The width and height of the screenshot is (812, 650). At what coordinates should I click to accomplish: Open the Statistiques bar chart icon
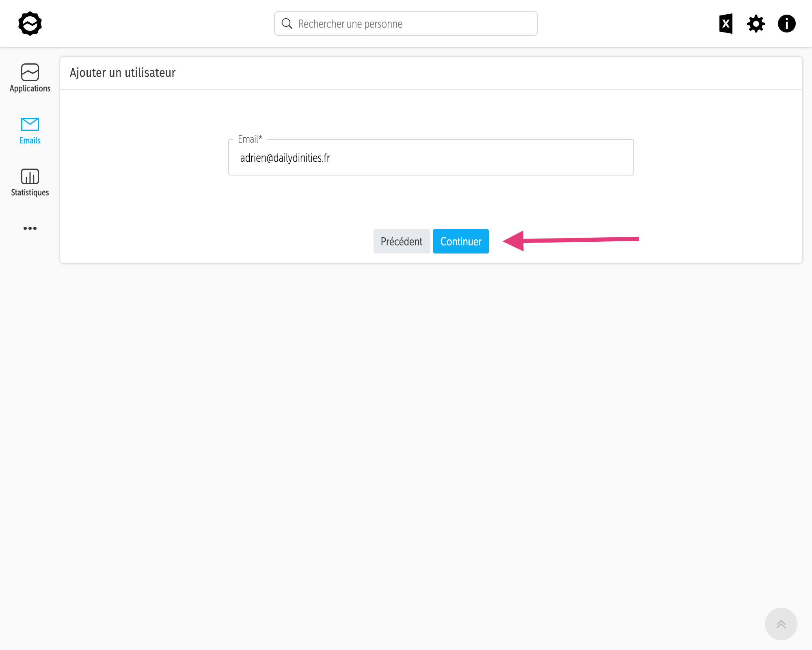pyautogui.click(x=30, y=176)
